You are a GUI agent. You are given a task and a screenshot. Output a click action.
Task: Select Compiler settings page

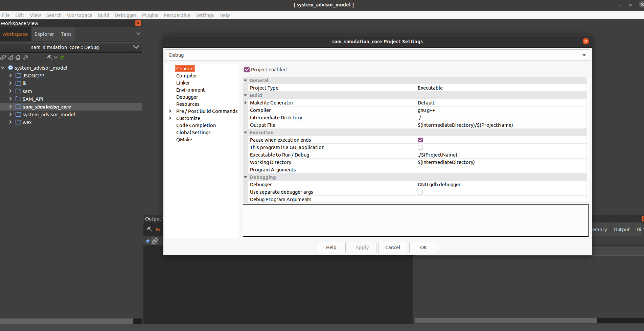[186, 76]
